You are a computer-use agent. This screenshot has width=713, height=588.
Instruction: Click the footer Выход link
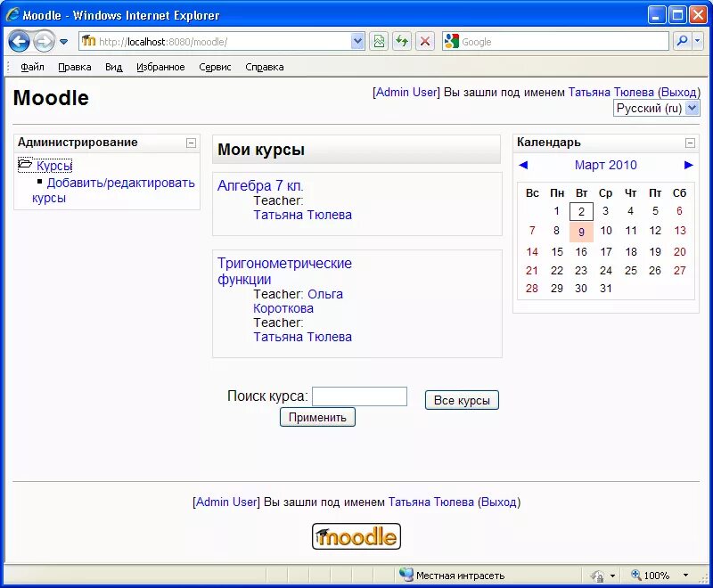tap(499, 502)
